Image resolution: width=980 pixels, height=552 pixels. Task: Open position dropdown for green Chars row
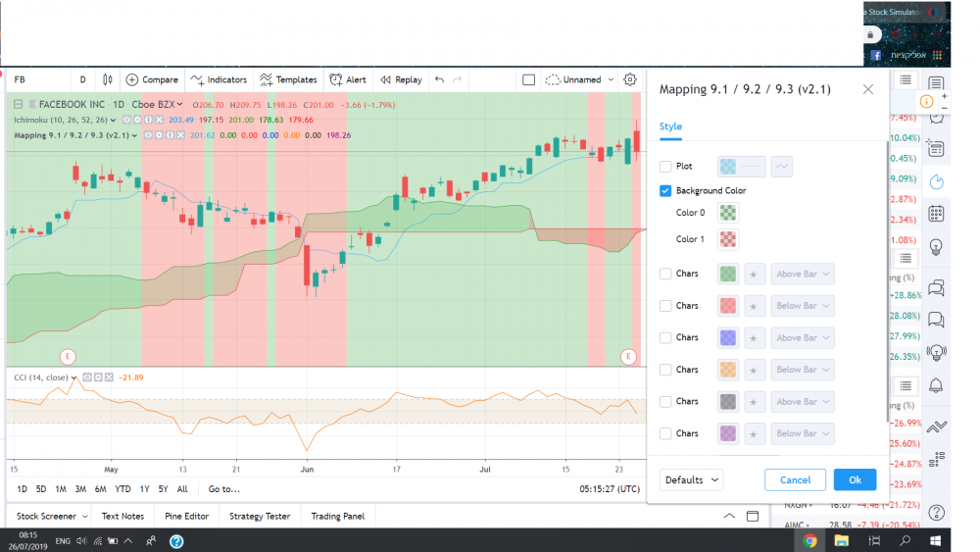click(x=803, y=274)
